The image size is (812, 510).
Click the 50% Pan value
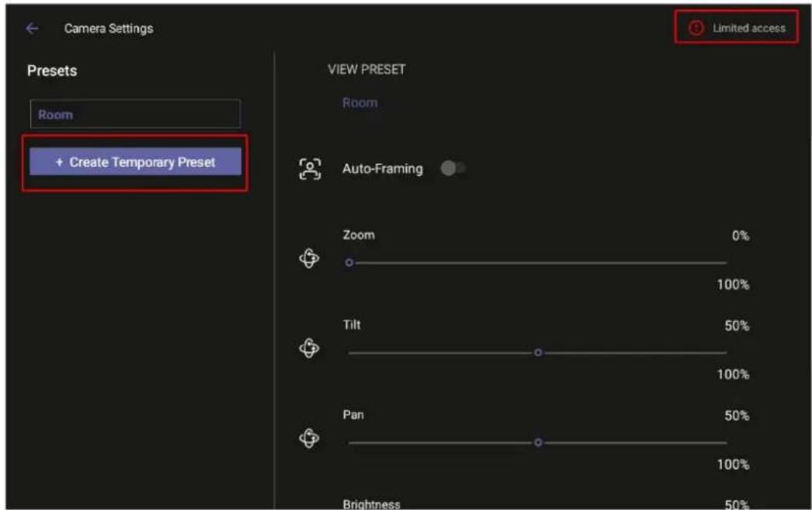point(737,416)
